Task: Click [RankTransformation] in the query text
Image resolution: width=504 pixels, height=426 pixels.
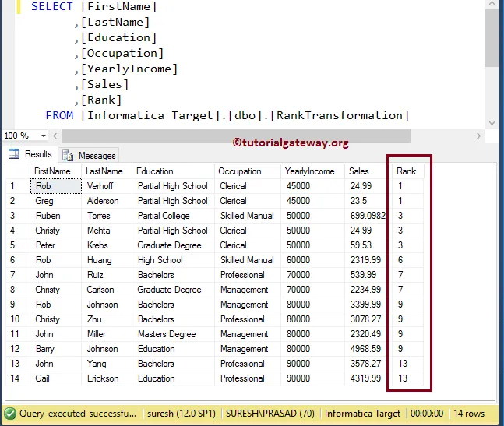Action: point(340,115)
